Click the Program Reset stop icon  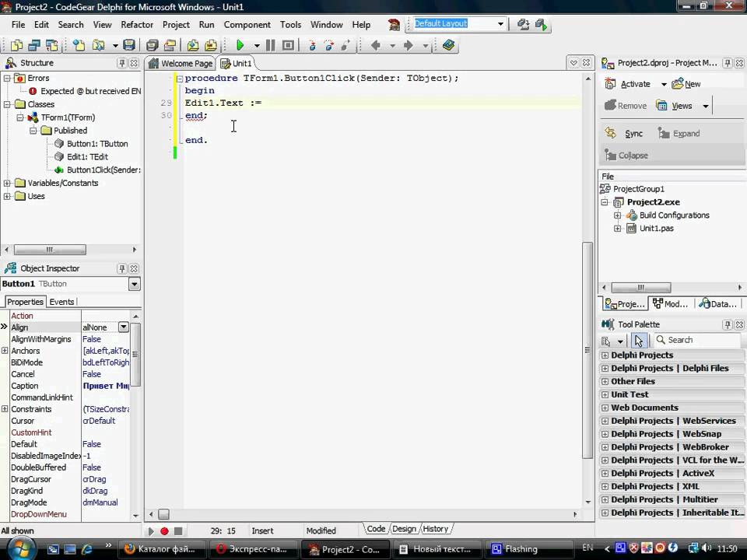coord(288,45)
